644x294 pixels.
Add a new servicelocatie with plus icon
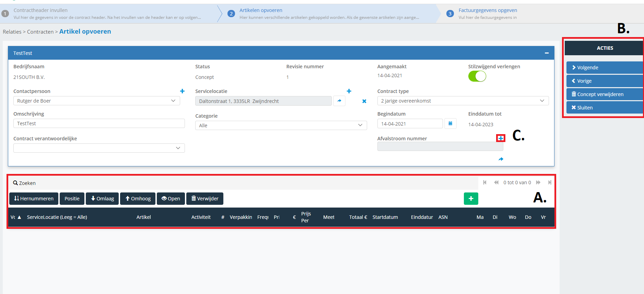point(349,91)
